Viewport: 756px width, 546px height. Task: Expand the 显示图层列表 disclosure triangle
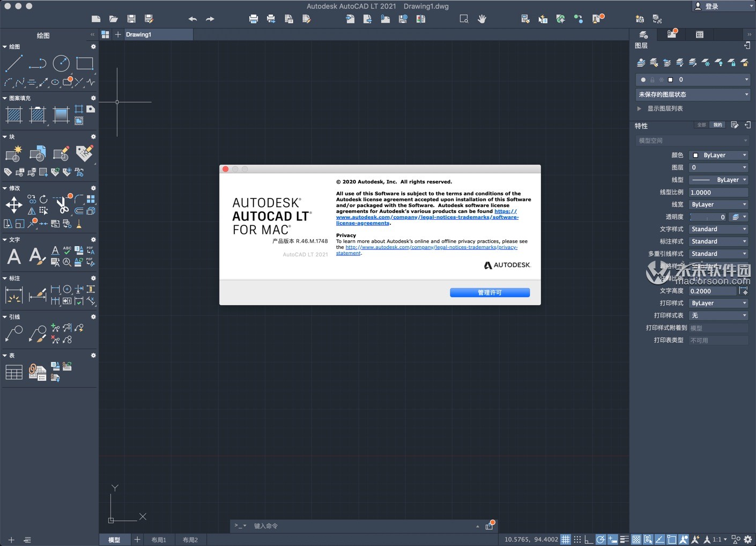click(x=639, y=108)
